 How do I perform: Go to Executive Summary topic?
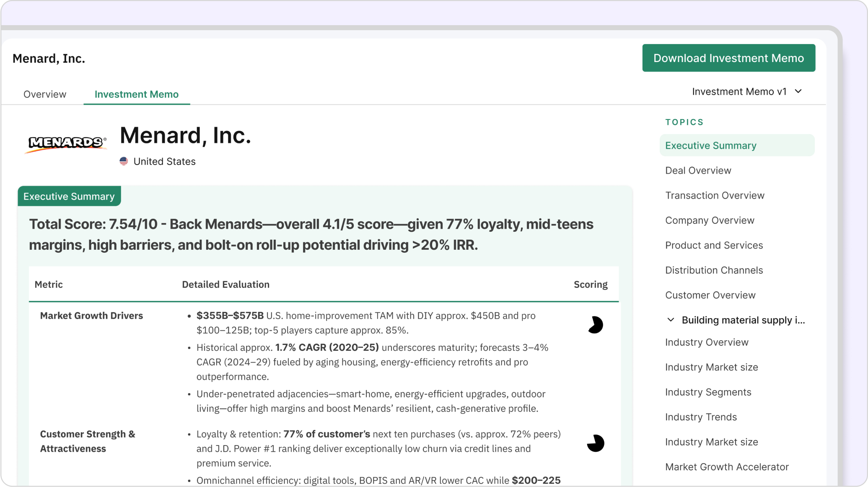(710, 145)
